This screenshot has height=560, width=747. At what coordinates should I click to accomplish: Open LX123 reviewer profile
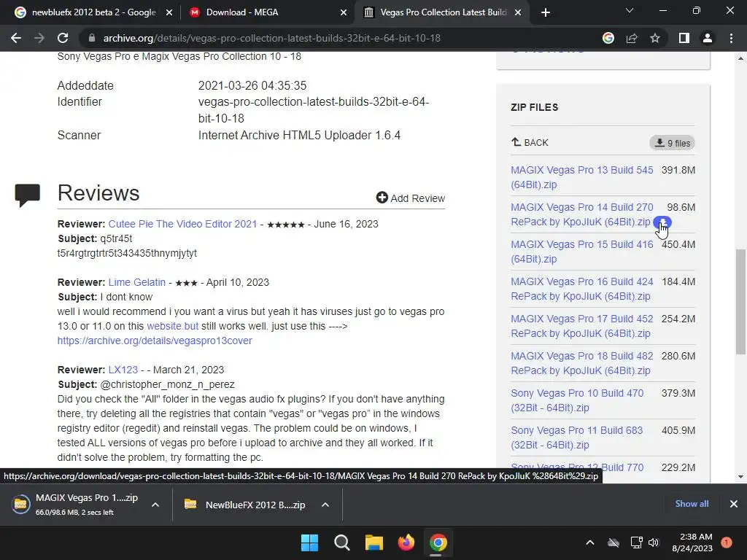123,370
